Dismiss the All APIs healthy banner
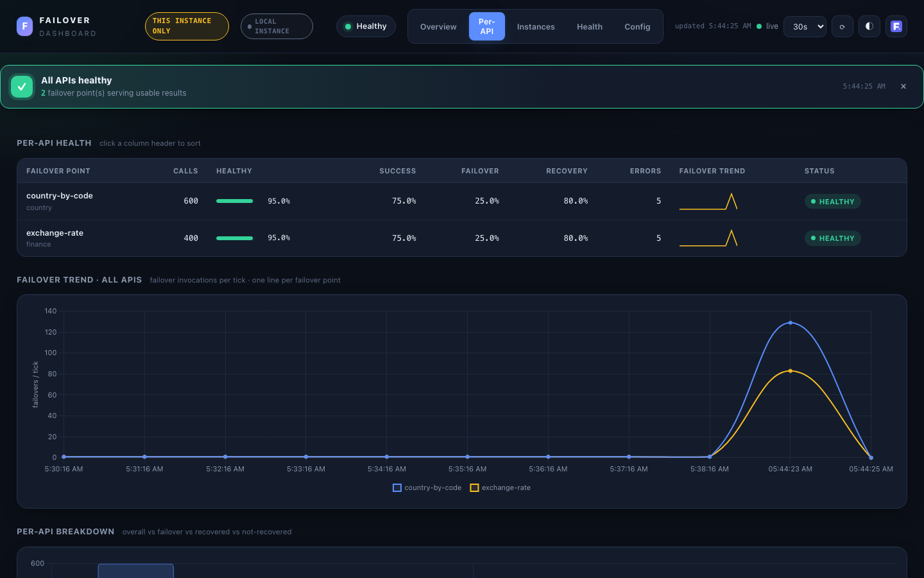The width and height of the screenshot is (924, 578). tap(903, 87)
